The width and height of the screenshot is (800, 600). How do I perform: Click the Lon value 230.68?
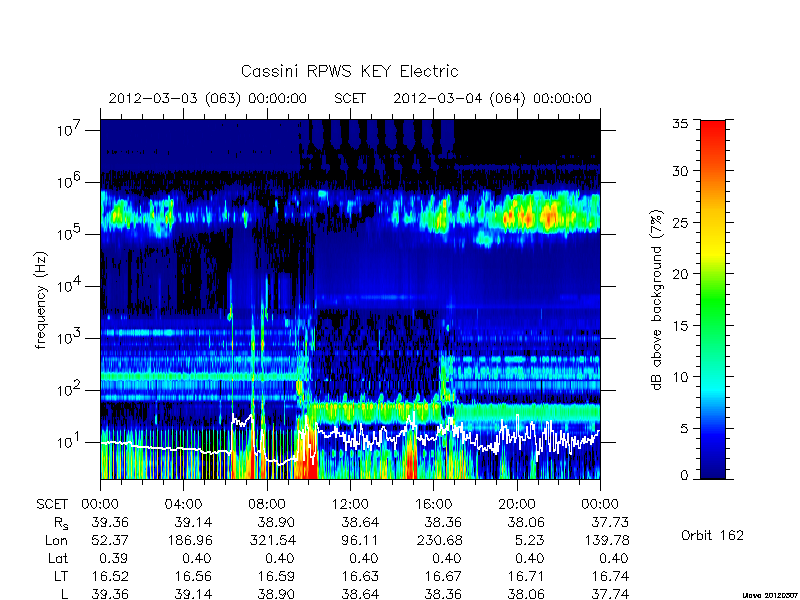tap(439, 540)
